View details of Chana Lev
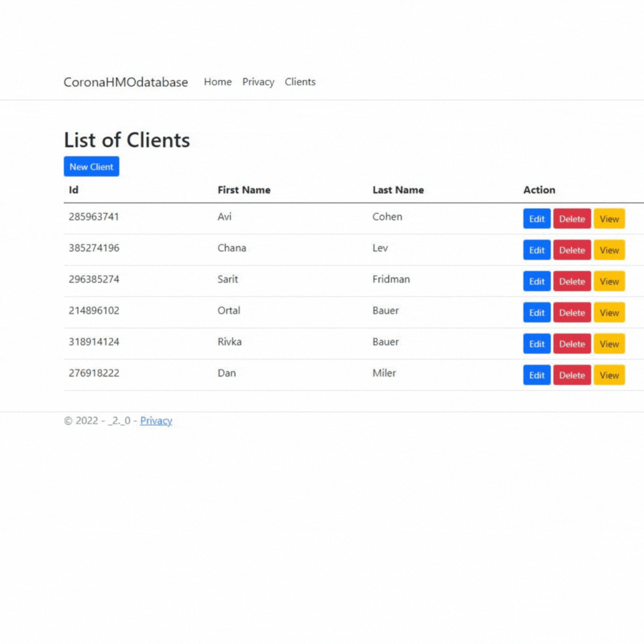The height and width of the screenshot is (644, 644). (x=609, y=250)
